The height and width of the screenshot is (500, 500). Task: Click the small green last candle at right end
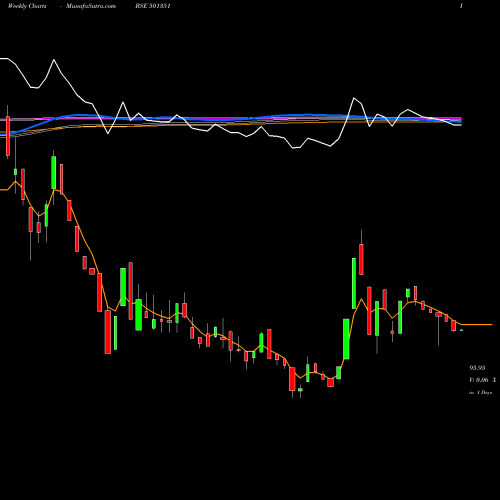coord(462,330)
